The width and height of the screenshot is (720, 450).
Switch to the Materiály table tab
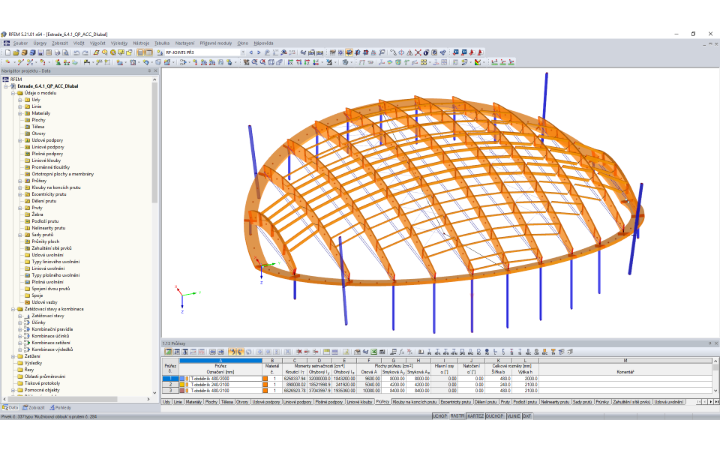[193, 401]
